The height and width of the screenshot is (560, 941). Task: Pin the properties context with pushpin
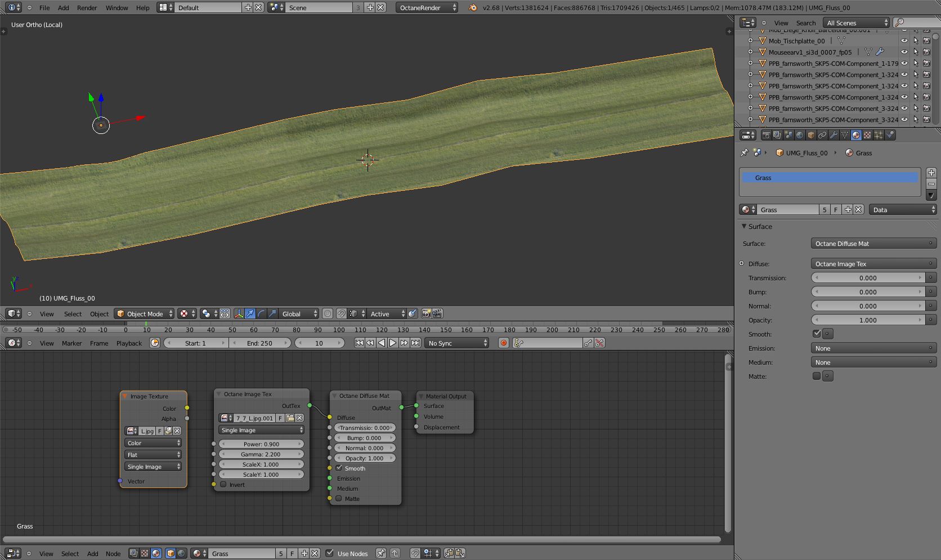[x=744, y=153]
